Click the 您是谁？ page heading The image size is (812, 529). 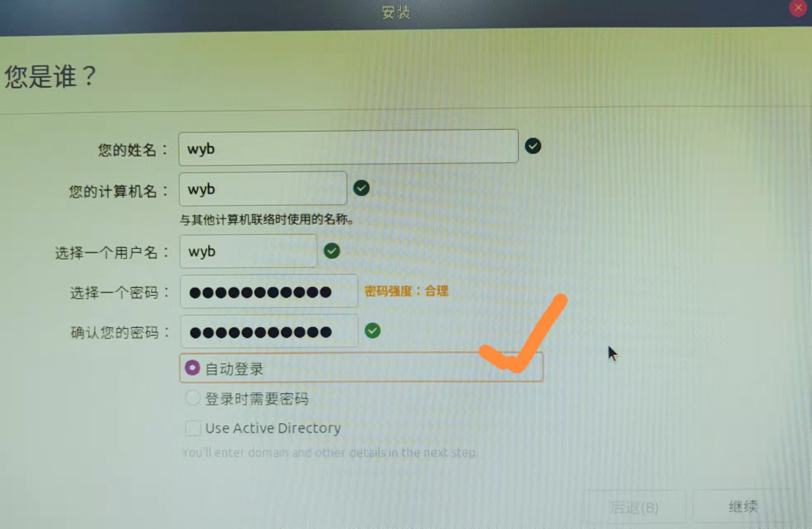coord(50,77)
